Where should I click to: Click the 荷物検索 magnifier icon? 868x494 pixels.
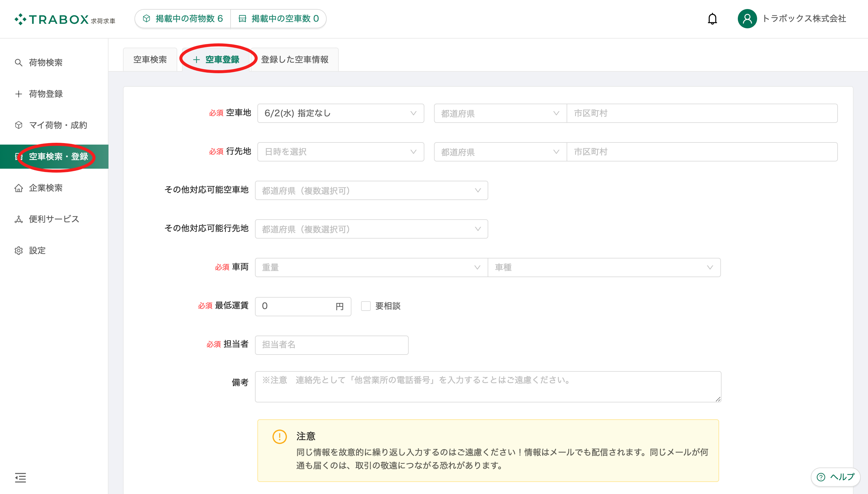pos(19,63)
